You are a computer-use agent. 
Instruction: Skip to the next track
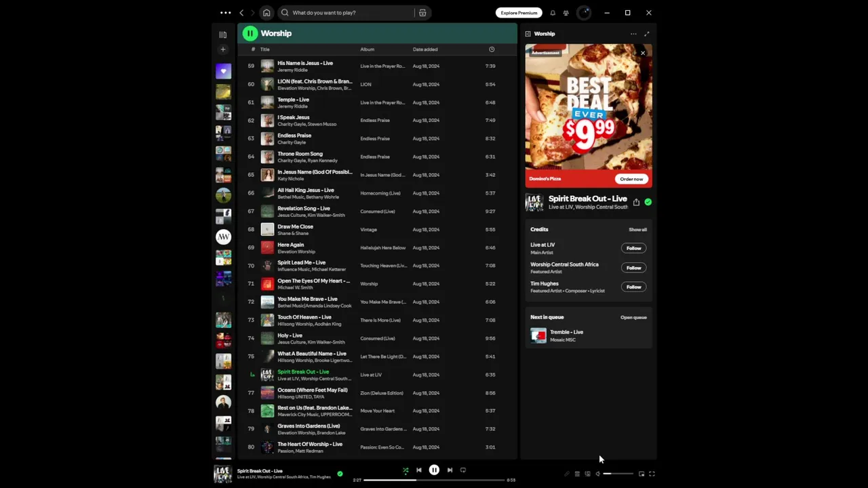(450, 470)
